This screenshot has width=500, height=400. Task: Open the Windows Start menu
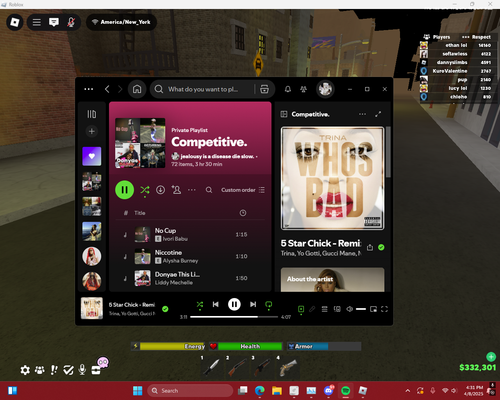tap(137, 391)
